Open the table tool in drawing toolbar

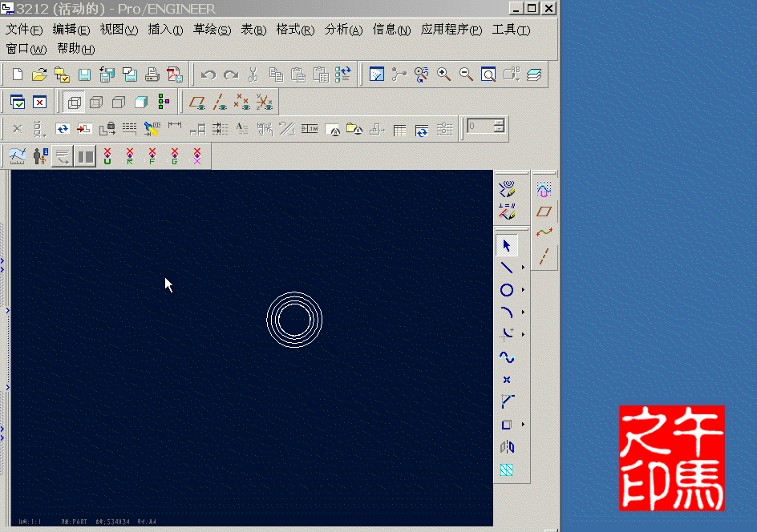click(399, 130)
